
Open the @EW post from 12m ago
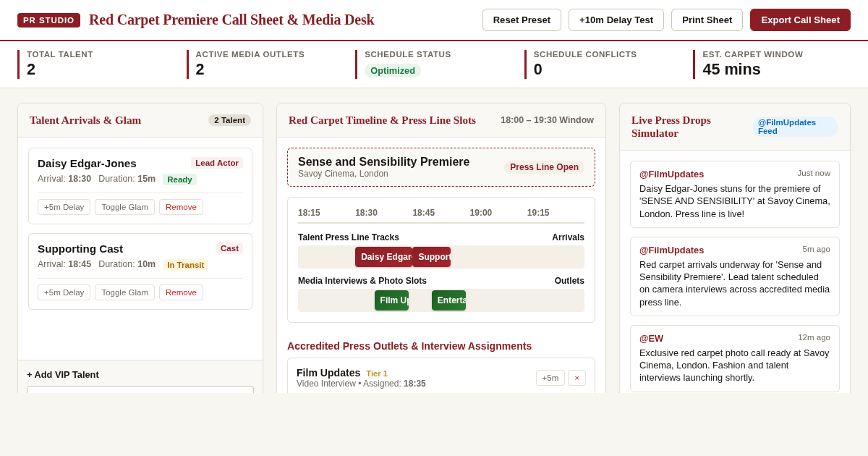coord(735,358)
